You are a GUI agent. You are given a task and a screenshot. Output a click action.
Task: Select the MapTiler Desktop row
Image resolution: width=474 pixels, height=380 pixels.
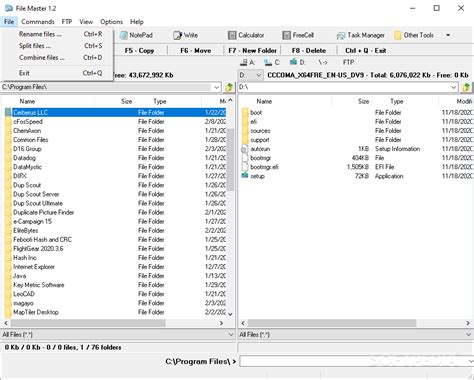tap(115, 312)
